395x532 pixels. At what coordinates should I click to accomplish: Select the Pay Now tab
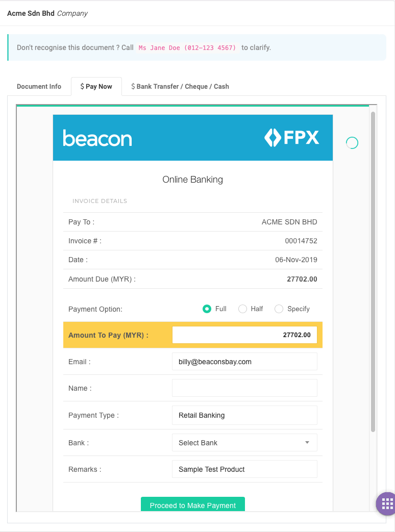point(96,87)
